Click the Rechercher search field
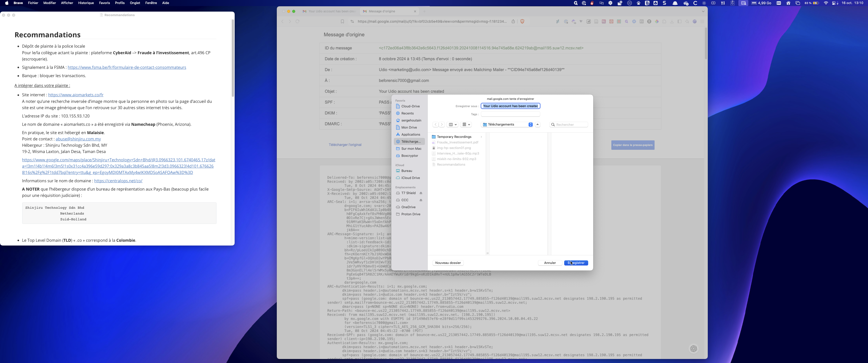 569,125
